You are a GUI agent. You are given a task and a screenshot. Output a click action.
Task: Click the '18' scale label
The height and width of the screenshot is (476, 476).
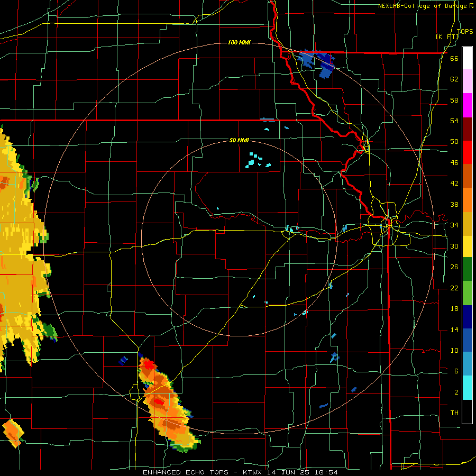[454, 309]
